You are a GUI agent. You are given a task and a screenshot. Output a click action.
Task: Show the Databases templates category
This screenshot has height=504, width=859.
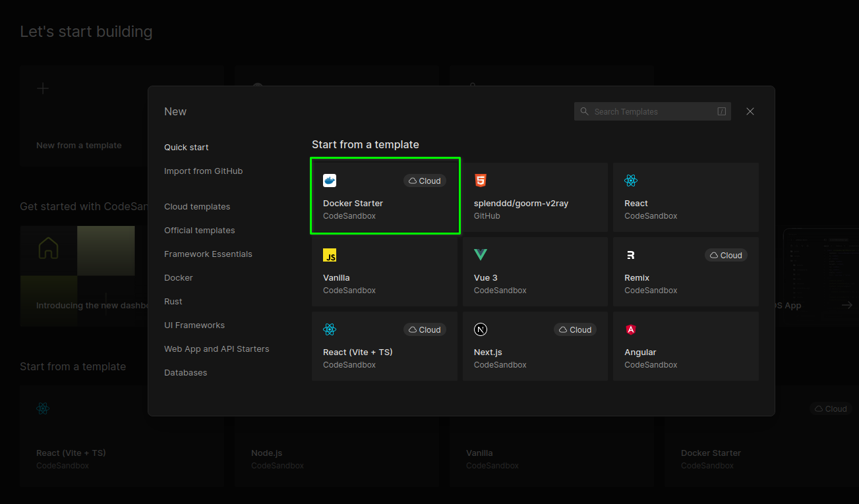click(185, 373)
